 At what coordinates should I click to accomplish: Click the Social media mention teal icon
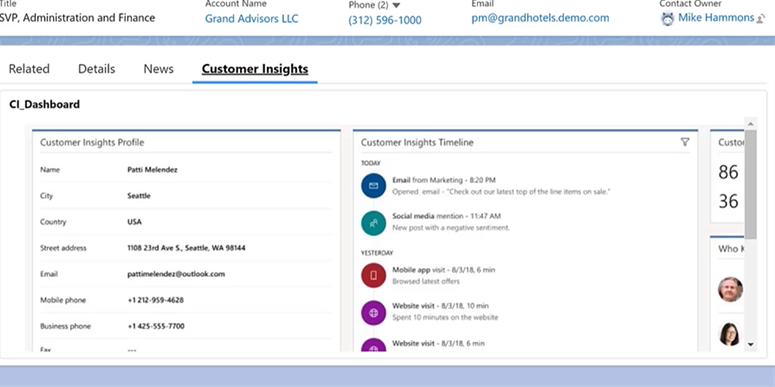click(374, 222)
